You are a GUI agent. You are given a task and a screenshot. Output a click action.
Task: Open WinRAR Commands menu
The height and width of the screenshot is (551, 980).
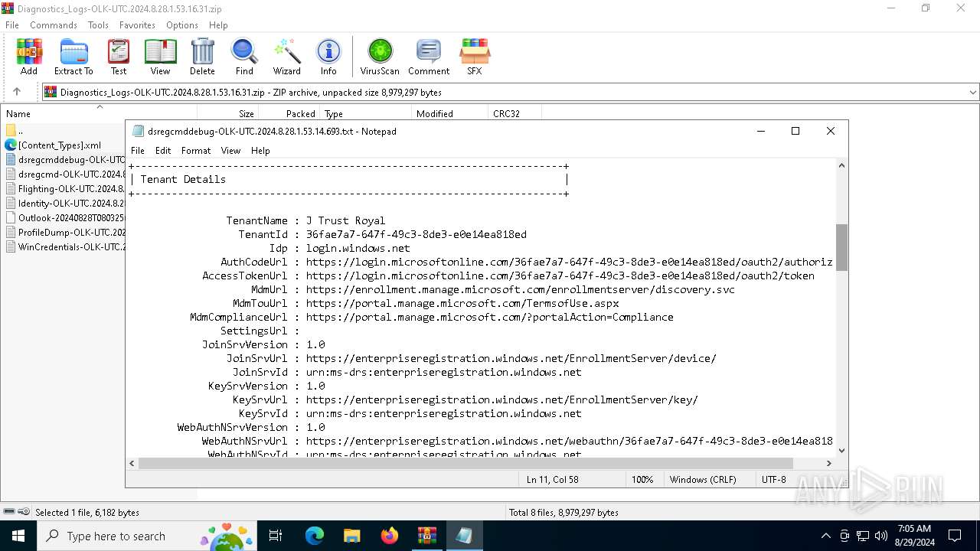pos(54,25)
